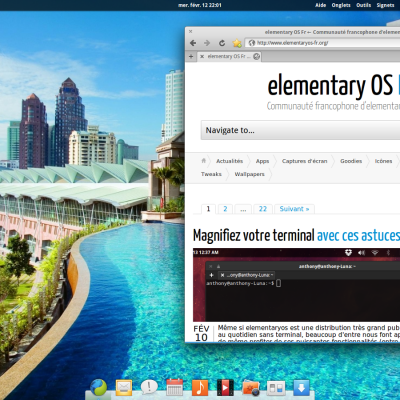The width and height of the screenshot is (400, 400).
Task: Open the chat speech bubble dock icon
Action: click(x=149, y=388)
